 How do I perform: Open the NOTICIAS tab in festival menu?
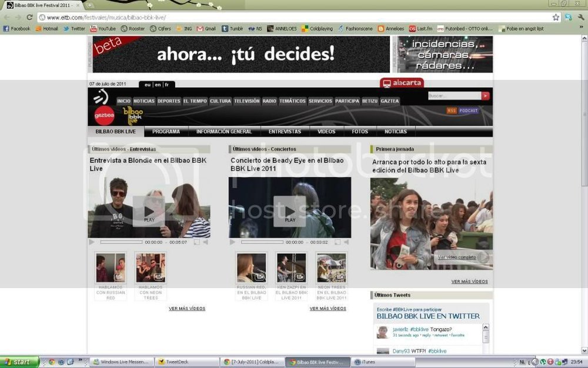coord(396,131)
